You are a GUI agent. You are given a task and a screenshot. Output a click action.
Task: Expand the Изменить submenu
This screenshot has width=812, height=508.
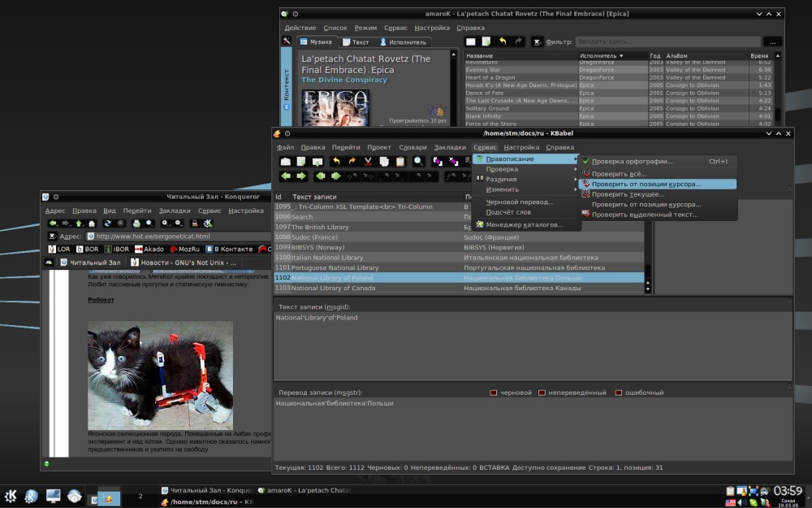525,189
